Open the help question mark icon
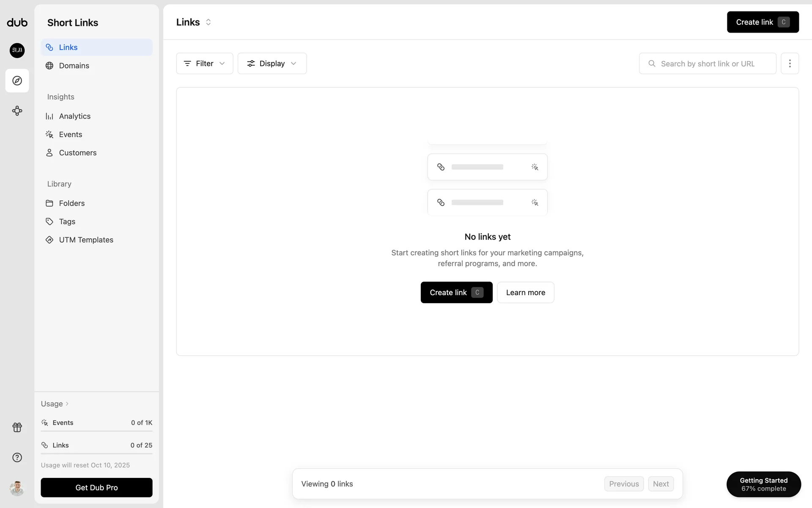Image resolution: width=812 pixels, height=508 pixels. point(17,457)
